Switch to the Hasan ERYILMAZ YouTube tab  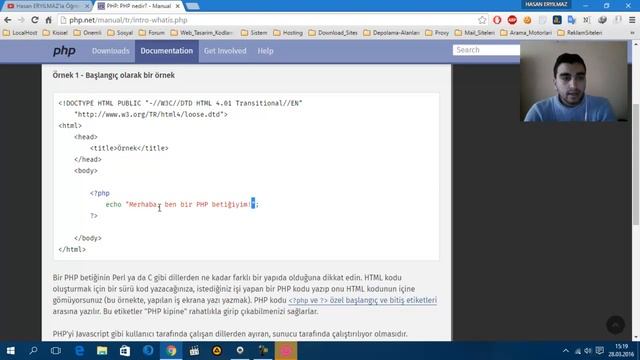[48, 6]
